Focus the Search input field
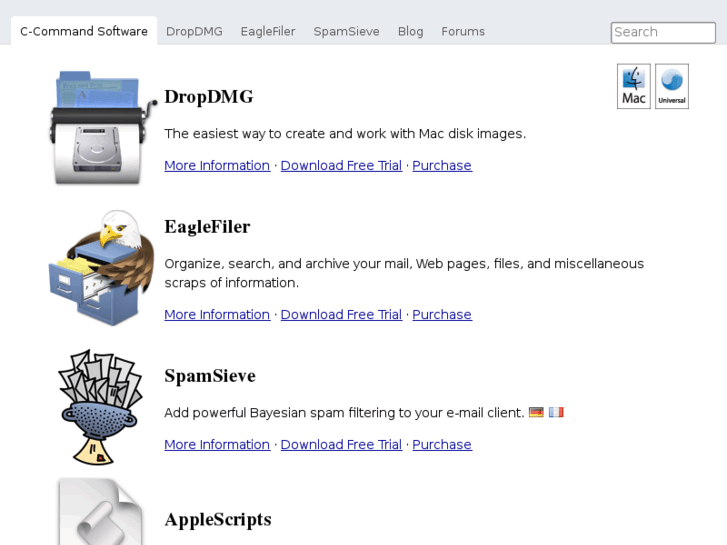The width and height of the screenshot is (727, 545). (663, 32)
